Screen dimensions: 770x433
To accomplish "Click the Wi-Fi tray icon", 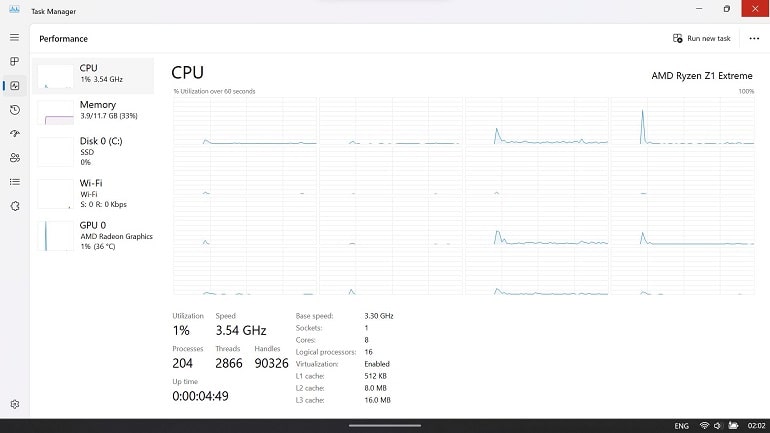I will pos(704,426).
